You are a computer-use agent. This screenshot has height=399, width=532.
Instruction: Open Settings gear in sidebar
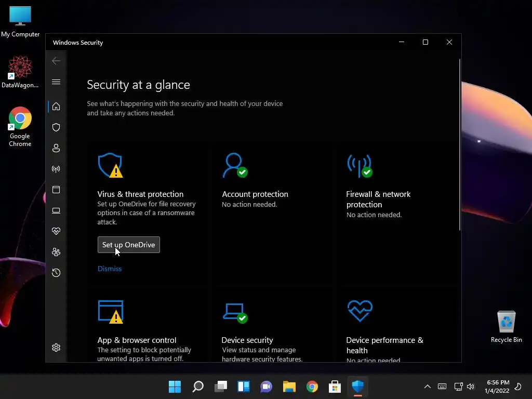coord(56,348)
